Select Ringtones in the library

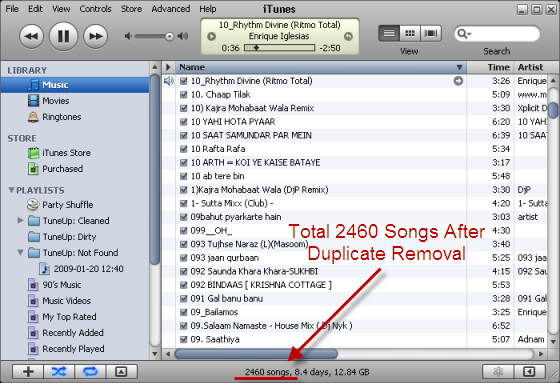click(75, 117)
